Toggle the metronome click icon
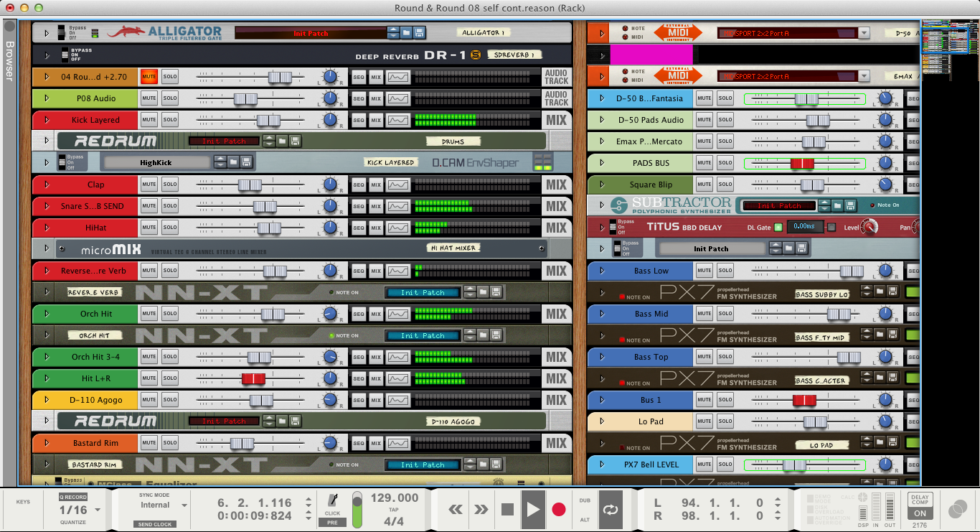 (332, 500)
